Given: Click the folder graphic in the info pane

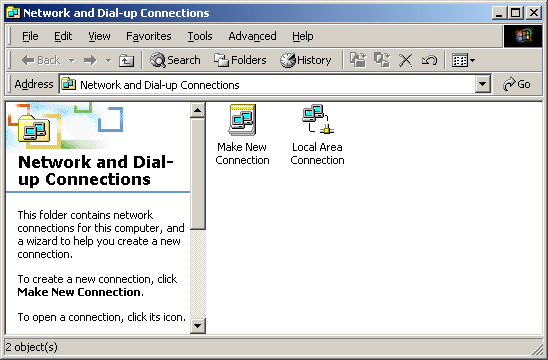Looking at the screenshot, I should click(34, 128).
